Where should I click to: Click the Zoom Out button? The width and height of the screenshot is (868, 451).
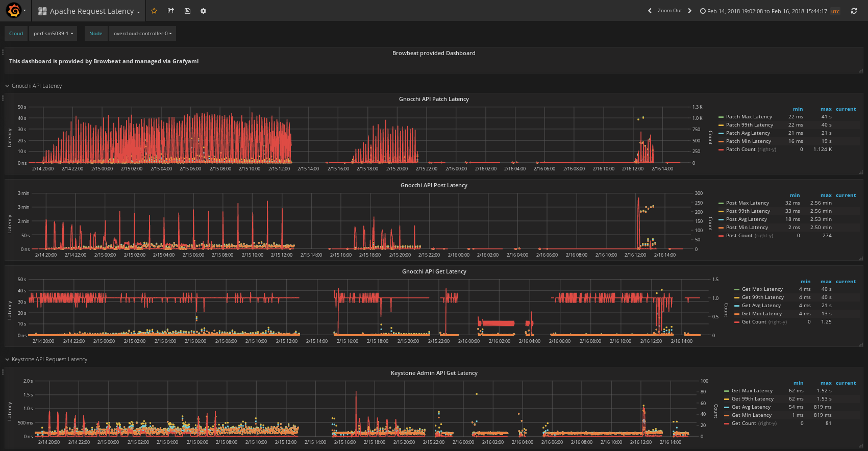(669, 11)
